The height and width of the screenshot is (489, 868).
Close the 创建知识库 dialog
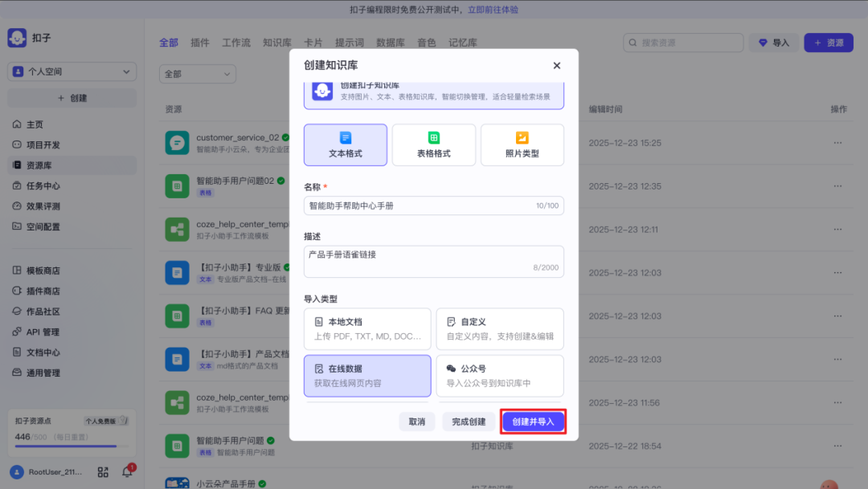(x=557, y=66)
